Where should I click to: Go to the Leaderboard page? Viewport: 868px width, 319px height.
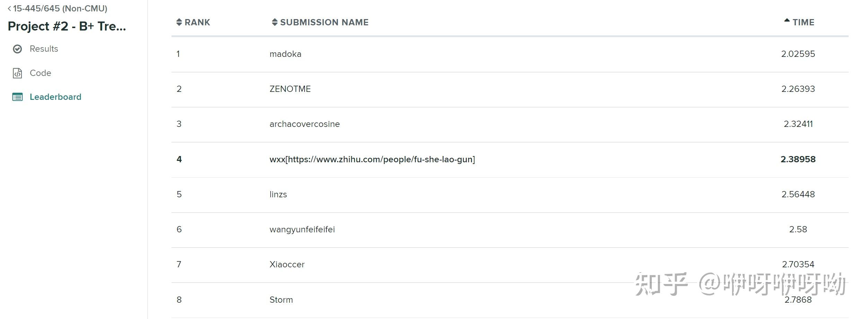pos(55,97)
